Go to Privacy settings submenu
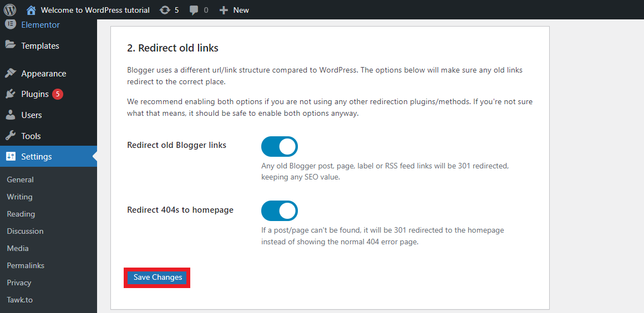 coord(19,283)
